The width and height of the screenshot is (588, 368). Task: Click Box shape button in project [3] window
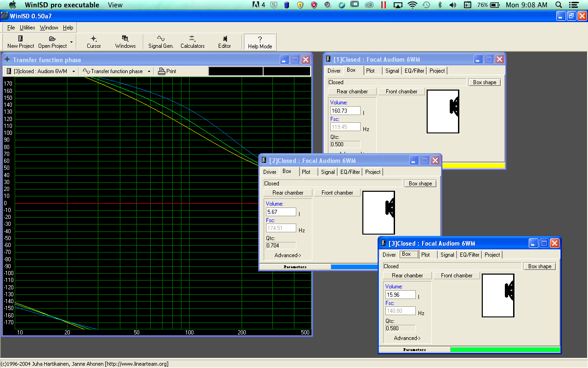[x=540, y=266]
